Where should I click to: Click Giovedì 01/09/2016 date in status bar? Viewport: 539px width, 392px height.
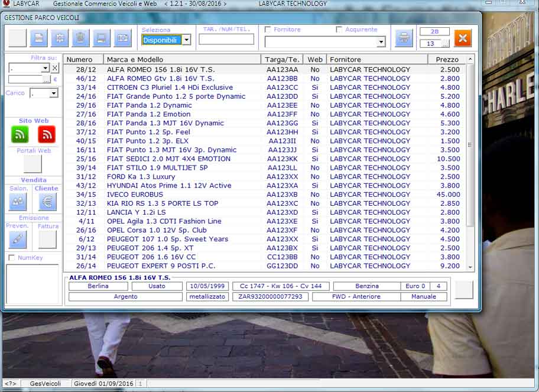tap(103, 383)
